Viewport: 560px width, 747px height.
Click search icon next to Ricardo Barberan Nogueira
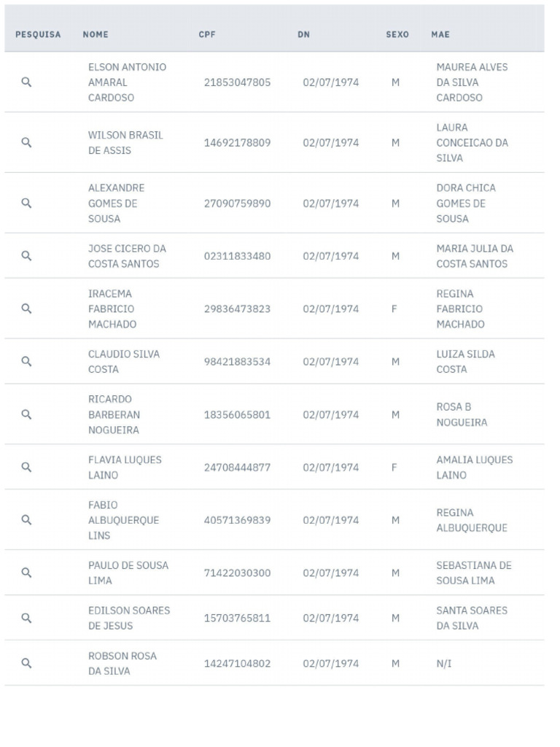[27, 414]
